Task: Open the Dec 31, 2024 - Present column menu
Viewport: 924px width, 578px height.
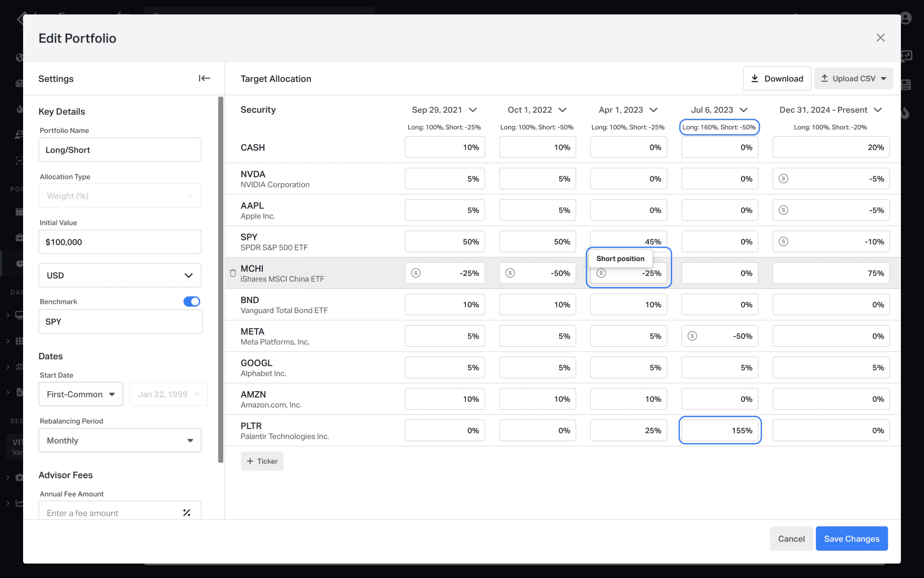Action: [878, 110]
